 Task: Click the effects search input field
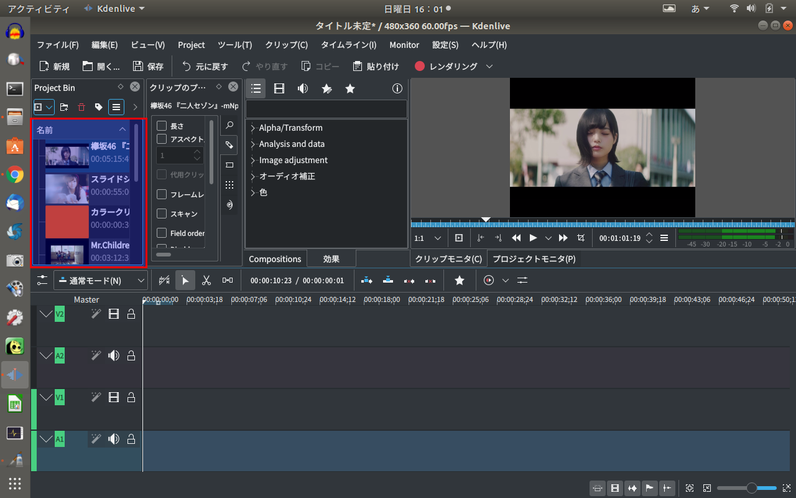pos(326,109)
